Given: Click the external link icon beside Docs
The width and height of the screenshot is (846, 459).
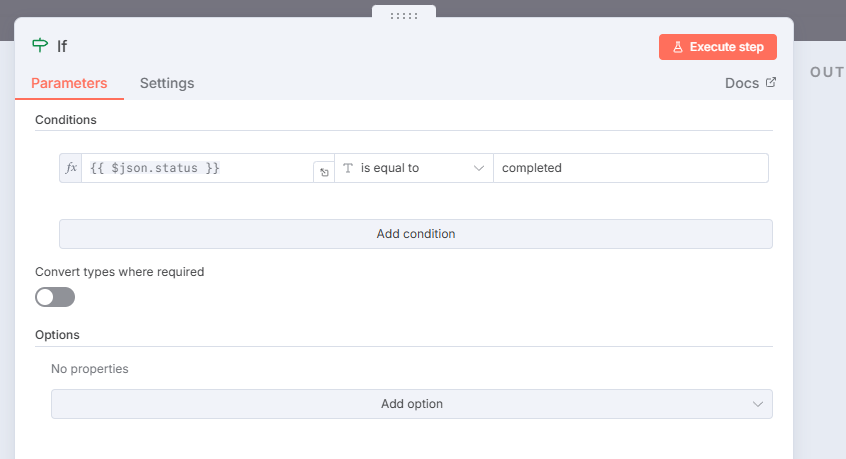Looking at the screenshot, I should coord(770,83).
